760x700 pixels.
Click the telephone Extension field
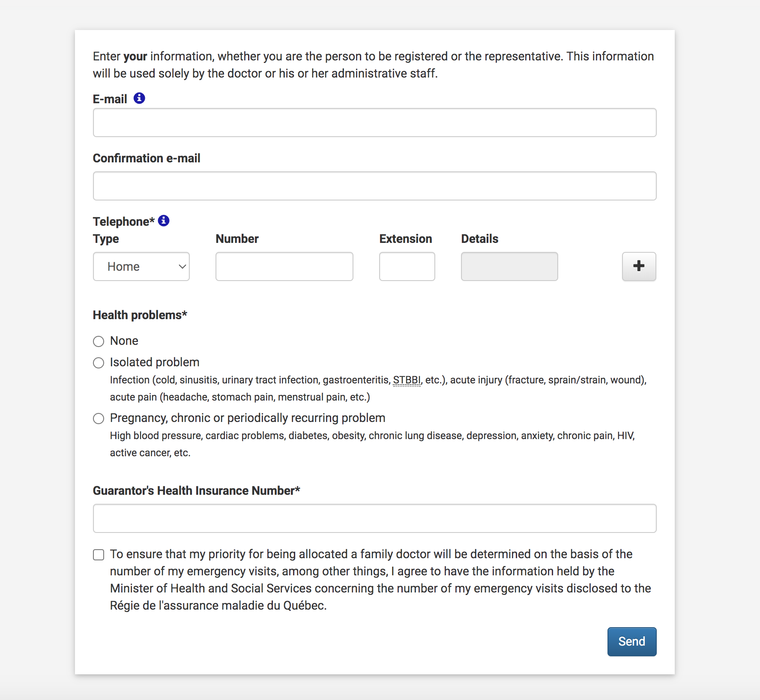(407, 266)
